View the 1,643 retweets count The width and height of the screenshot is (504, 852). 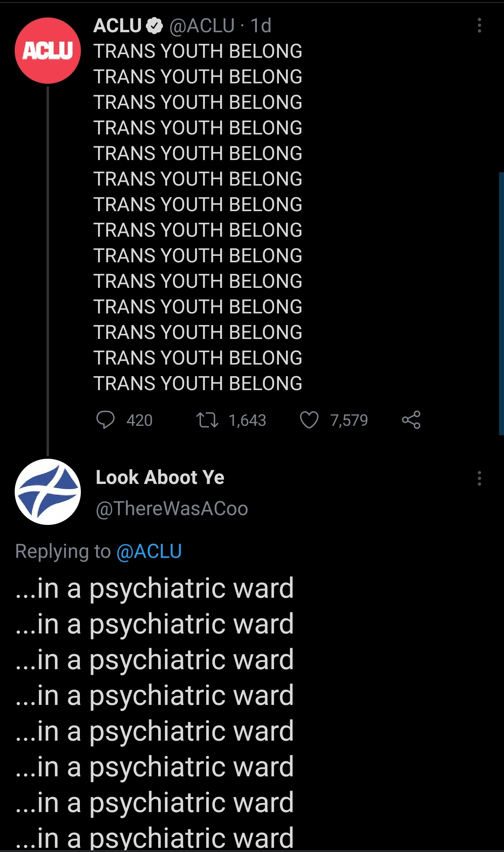tap(247, 420)
